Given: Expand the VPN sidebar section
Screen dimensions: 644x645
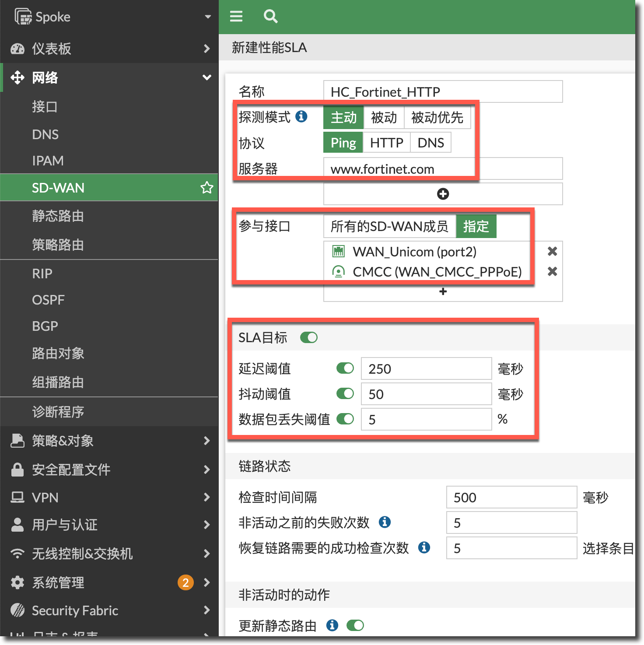Looking at the screenshot, I should click(109, 498).
